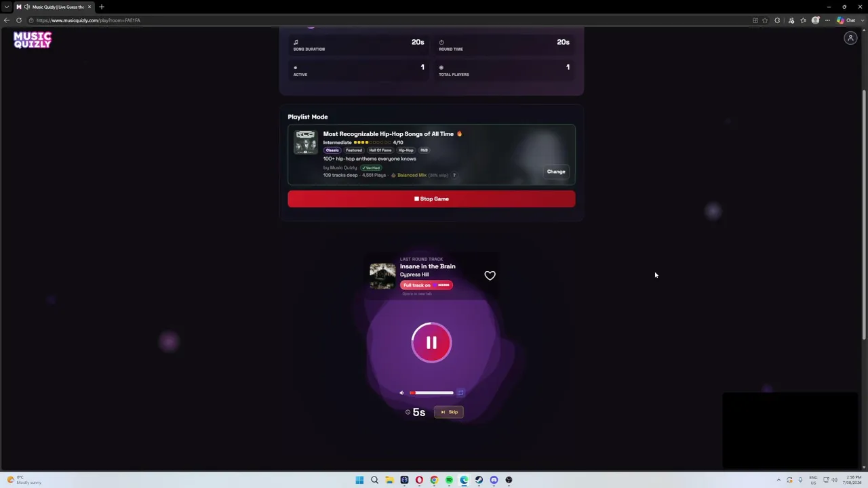Open the user profile icon
This screenshot has height=488, width=868.
(x=850, y=38)
